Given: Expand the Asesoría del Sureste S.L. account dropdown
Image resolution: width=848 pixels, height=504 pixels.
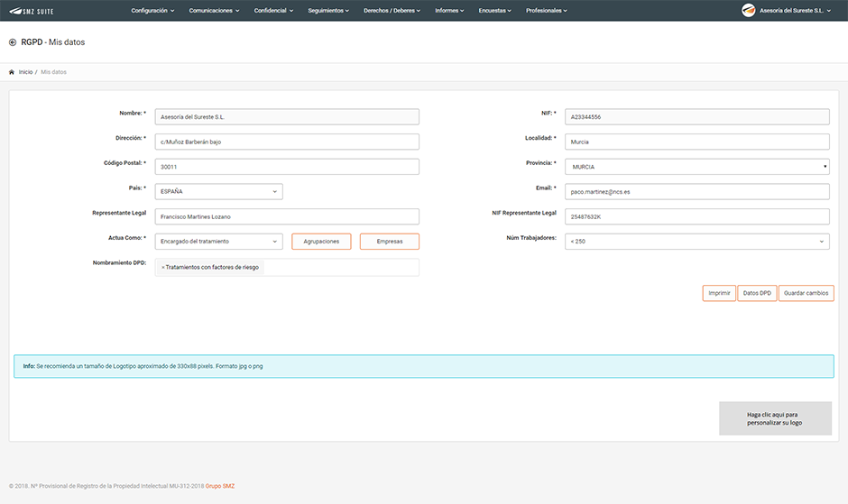Looking at the screenshot, I should 795,10.
